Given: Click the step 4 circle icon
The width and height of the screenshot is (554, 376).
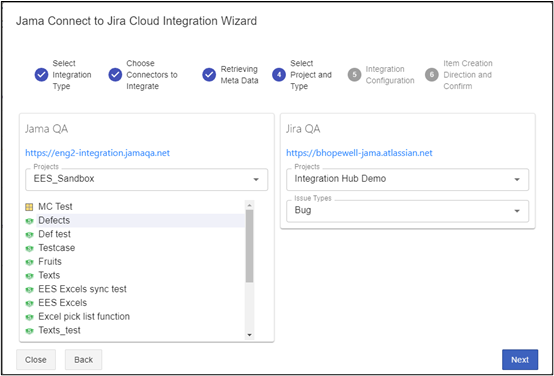Looking at the screenshot, I should (x=279, y=75).
